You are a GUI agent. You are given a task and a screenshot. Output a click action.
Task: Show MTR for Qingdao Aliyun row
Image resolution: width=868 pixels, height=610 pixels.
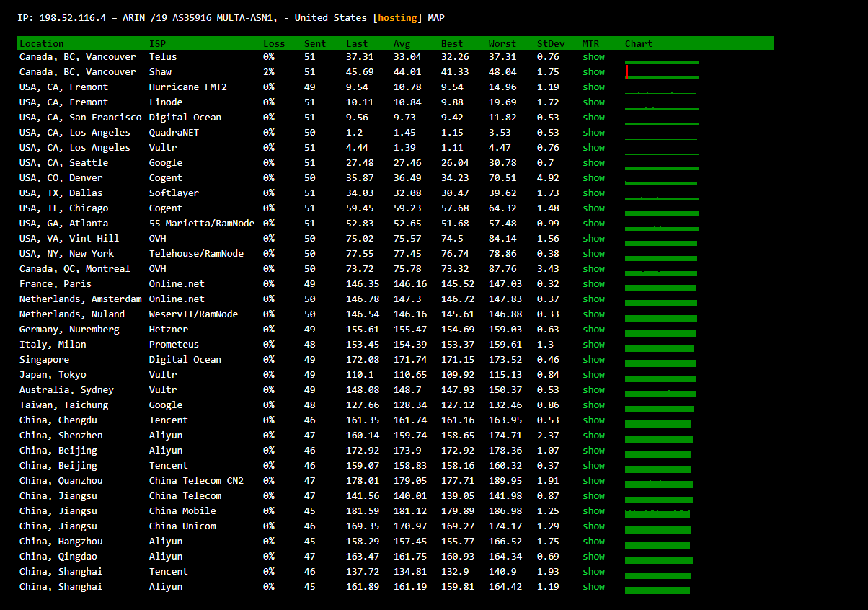coord(593,556)
